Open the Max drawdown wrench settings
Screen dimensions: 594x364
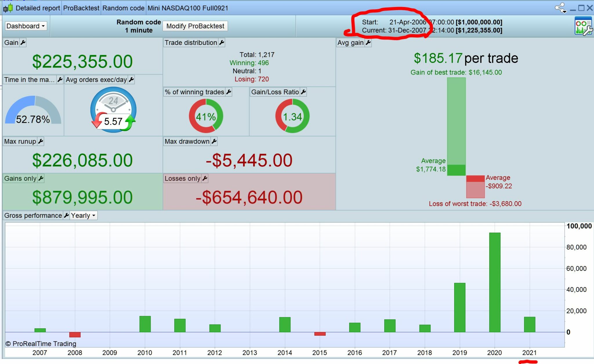click(214, 141)
